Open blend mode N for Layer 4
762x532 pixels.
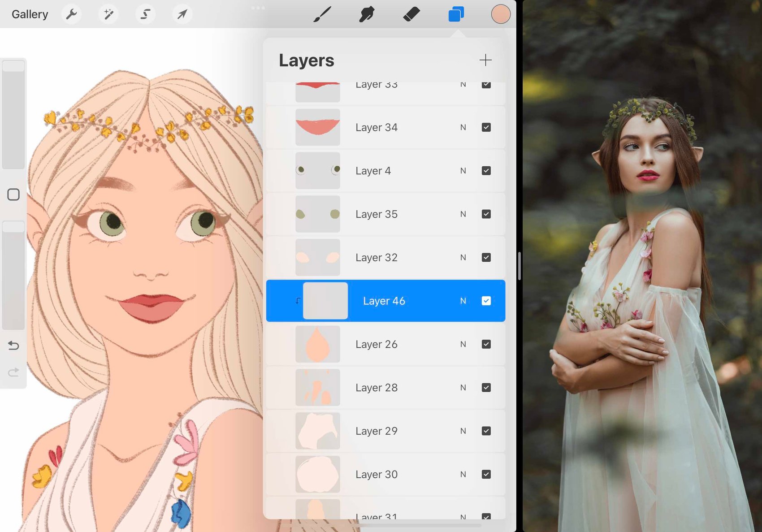(x=463, y=171)
